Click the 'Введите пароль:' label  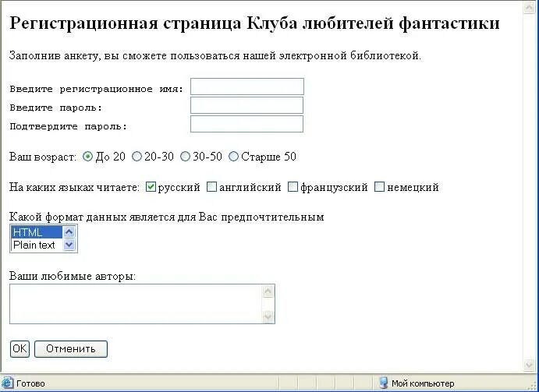[x=56, y=108]
